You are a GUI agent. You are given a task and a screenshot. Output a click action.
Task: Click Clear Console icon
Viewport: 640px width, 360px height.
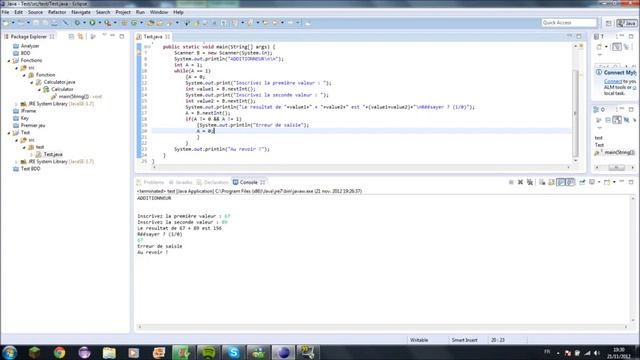point(542,182)
